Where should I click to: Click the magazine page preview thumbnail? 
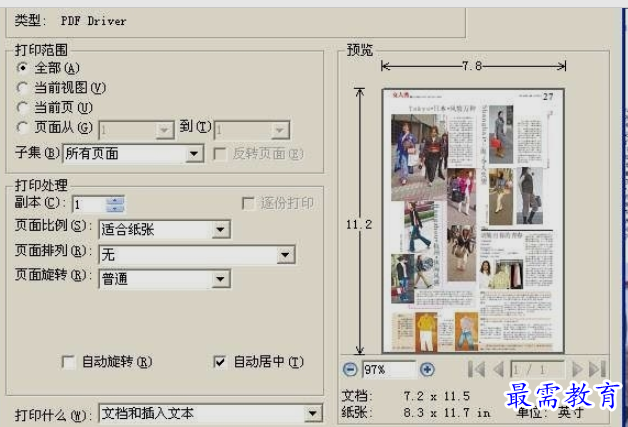(x=473, y=221)
